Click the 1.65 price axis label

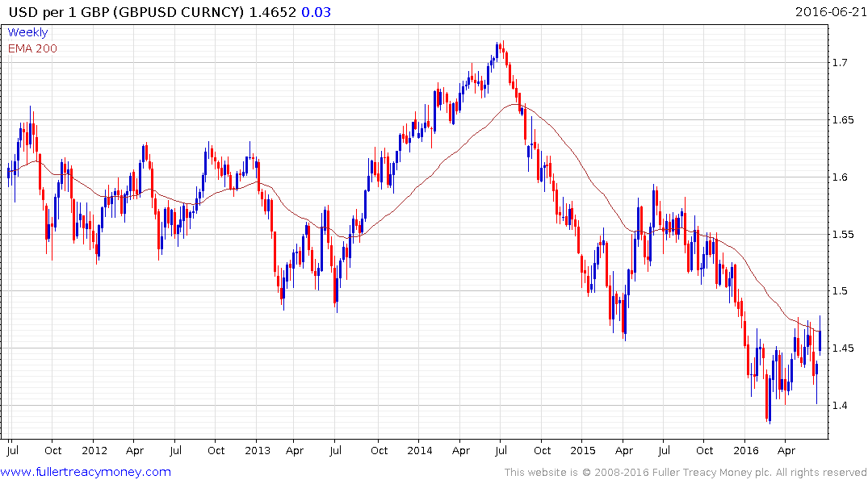coord(843,120)
